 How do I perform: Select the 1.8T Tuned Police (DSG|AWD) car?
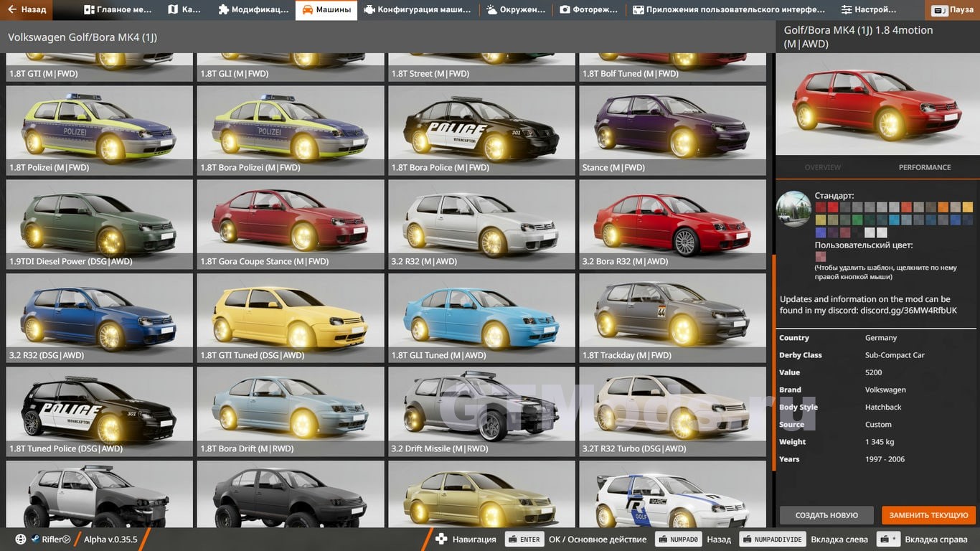(100, 412)
